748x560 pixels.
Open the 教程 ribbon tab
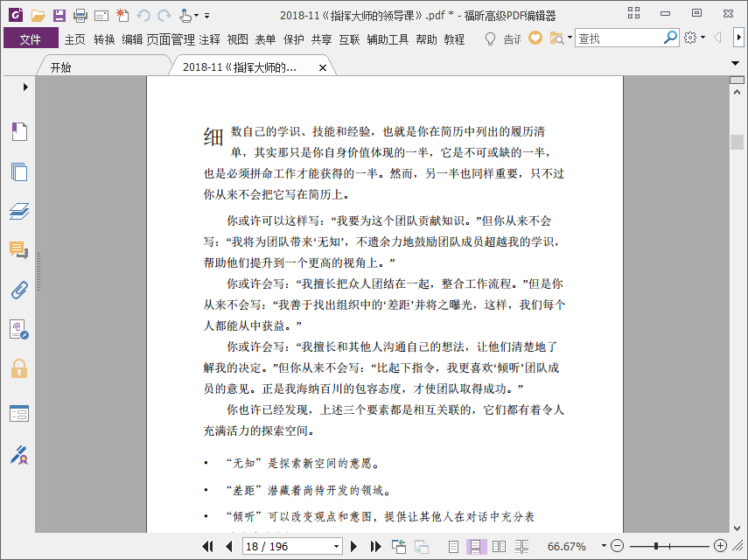pyautogui.click(x=454, y=39)
